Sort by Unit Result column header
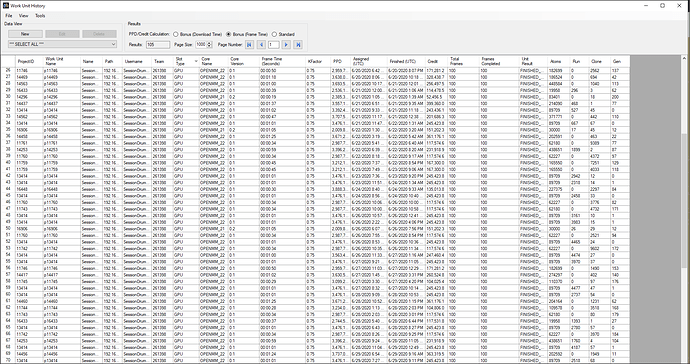Viewport: 690px width, 364px height. pyautogui.click(x=533, y=61)
